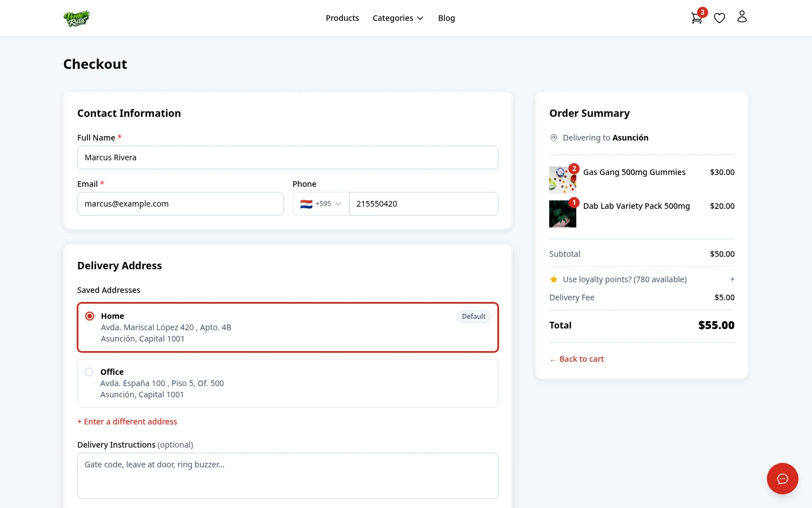Click the delivery location pin icon
Image resolution: width=812 pixels, height=508 pixels.
point(554,138)
